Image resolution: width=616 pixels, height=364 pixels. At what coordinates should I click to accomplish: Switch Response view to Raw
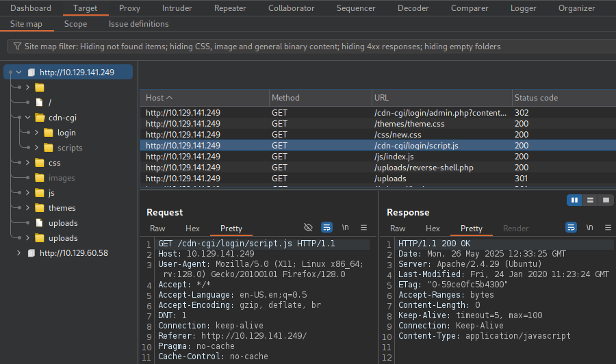[x=398, y=229]
